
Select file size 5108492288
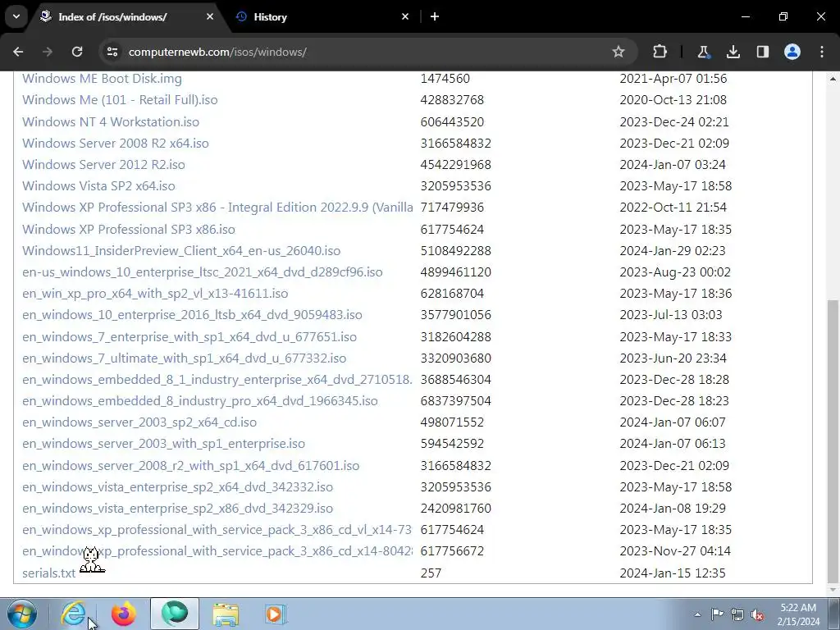pos(455,251)
